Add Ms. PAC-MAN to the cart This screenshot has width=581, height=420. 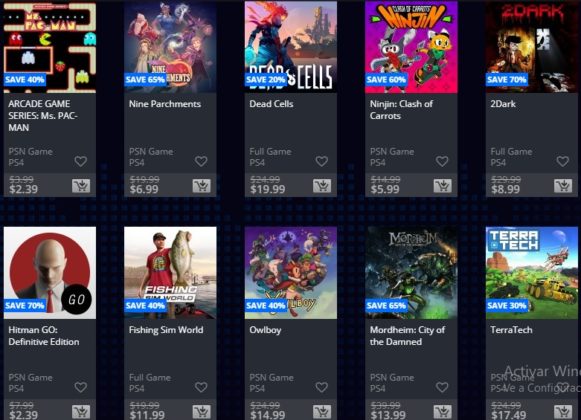81,186
